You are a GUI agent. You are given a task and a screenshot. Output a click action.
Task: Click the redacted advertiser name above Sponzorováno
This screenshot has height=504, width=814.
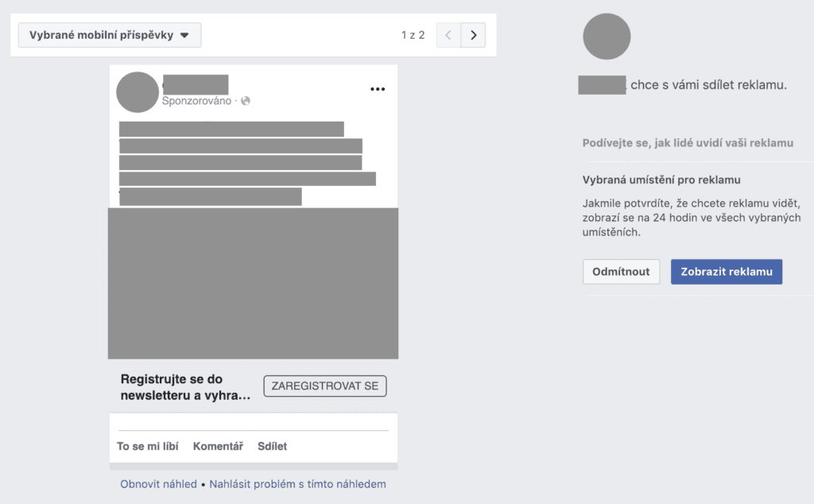(195, 84)
